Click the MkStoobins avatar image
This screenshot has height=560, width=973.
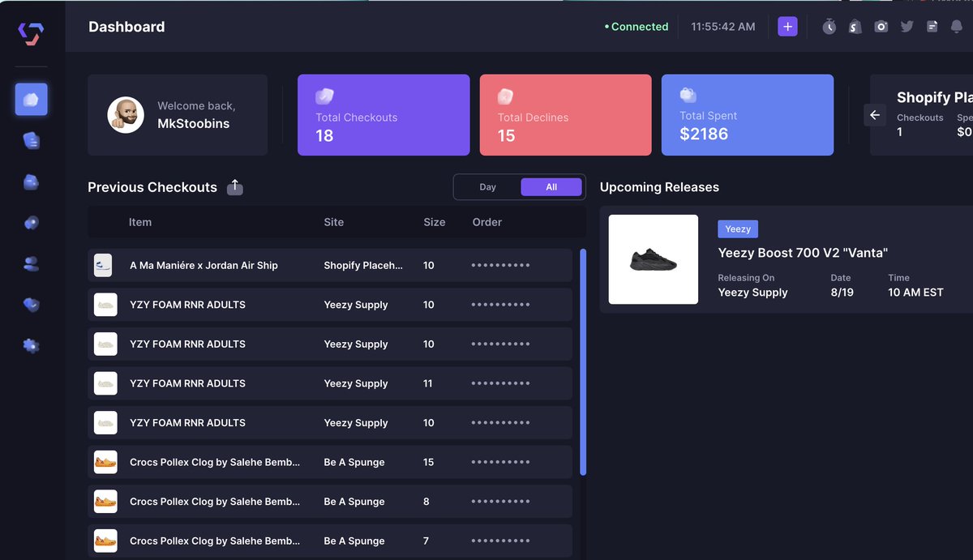click(126, 115)
